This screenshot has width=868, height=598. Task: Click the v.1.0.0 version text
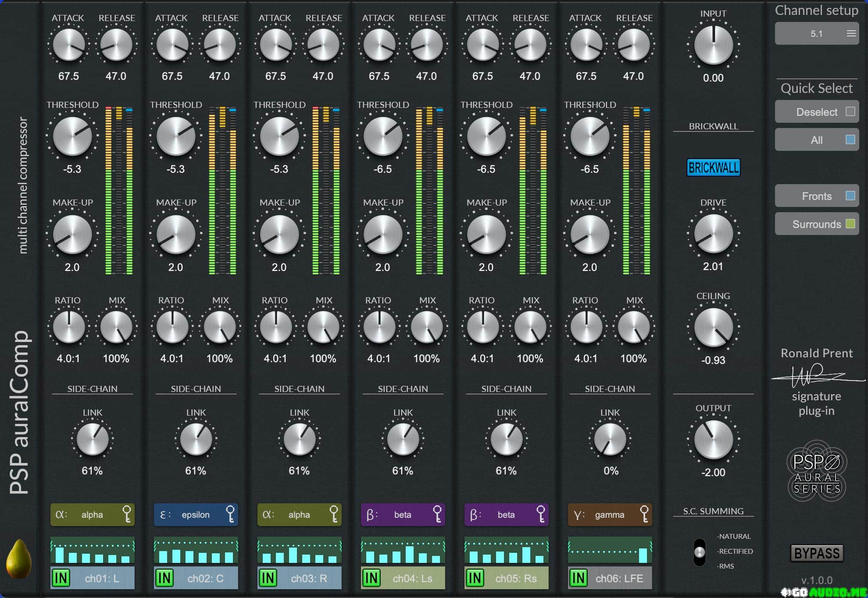[817, 580]
